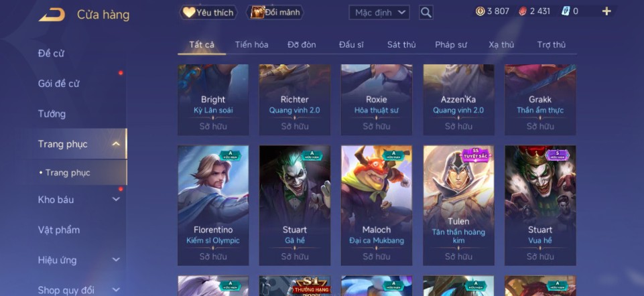
Task: Tap the plus icon to add currency
Action: [x=606, y=11]
